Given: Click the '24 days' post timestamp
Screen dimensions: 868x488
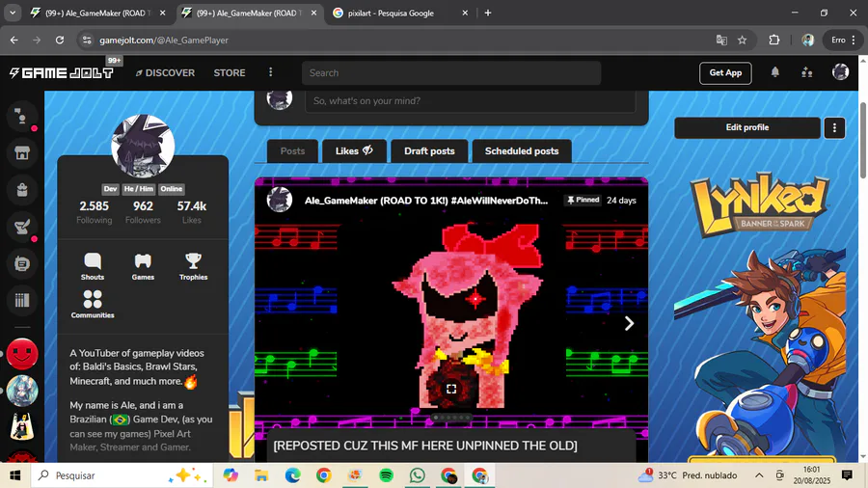Looking at the screenshot, I should (x=621, y=201).
